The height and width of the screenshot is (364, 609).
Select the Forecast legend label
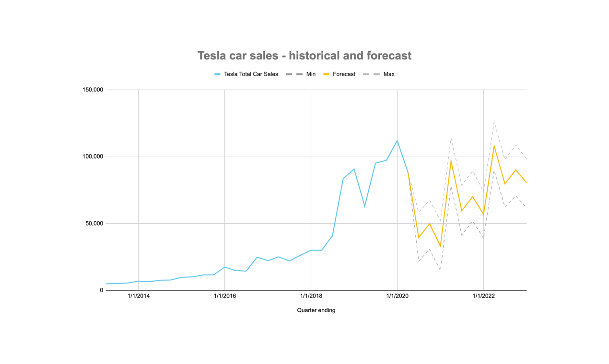[x=344, y=74]
